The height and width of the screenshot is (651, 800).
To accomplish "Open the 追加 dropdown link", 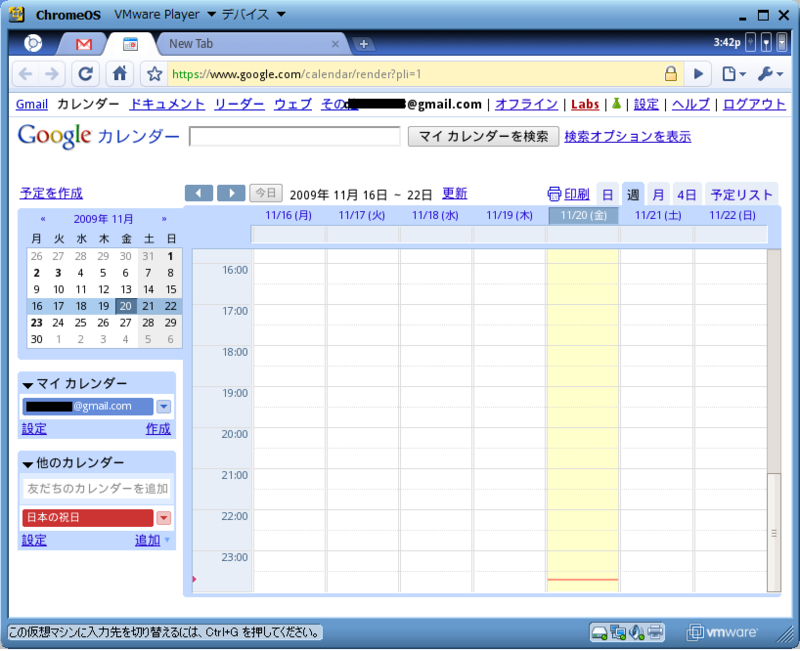I will coord(152,540).
